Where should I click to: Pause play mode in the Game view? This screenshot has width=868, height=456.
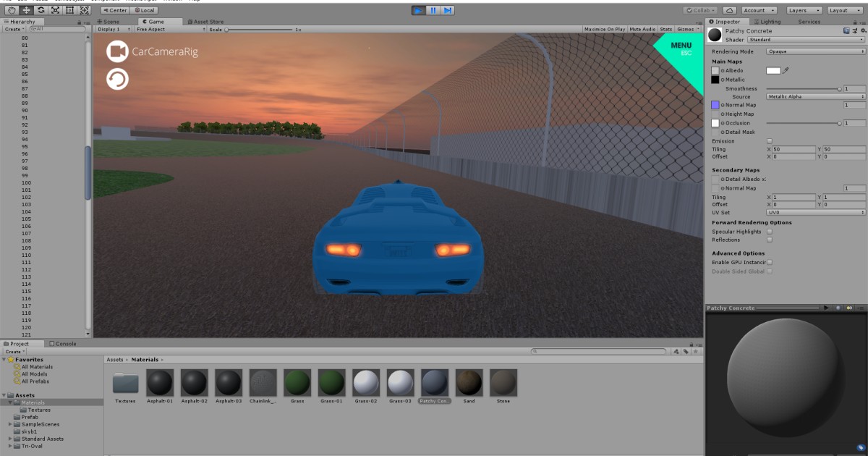[x=432, y=9]
